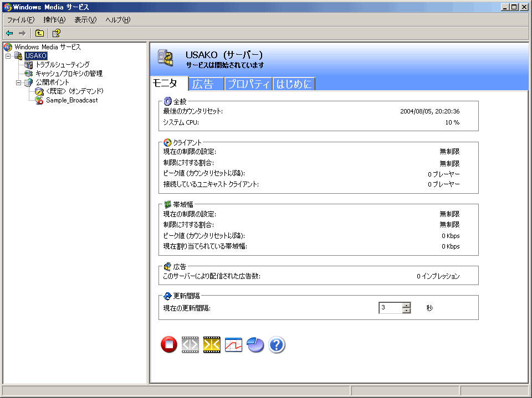Image resolution: width=532 pixels, height=398 pixels.
Task: Collapse the 公開ポイント node
Action: pyautogui.click(x=19, y=82)
